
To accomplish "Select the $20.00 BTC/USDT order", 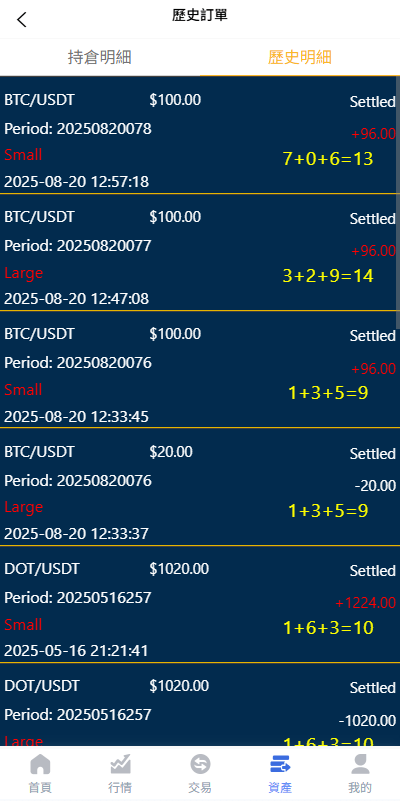I will [200, 487].
